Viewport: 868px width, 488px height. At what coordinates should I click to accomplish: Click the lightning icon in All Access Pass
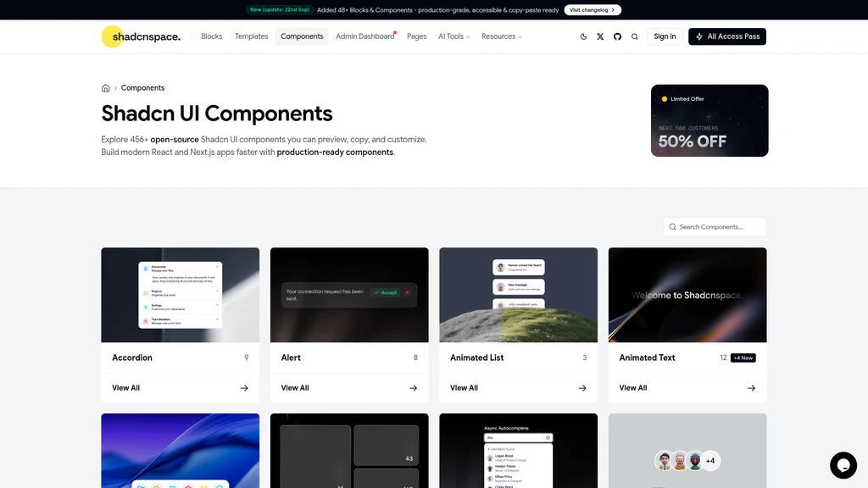tap(699, 36)
